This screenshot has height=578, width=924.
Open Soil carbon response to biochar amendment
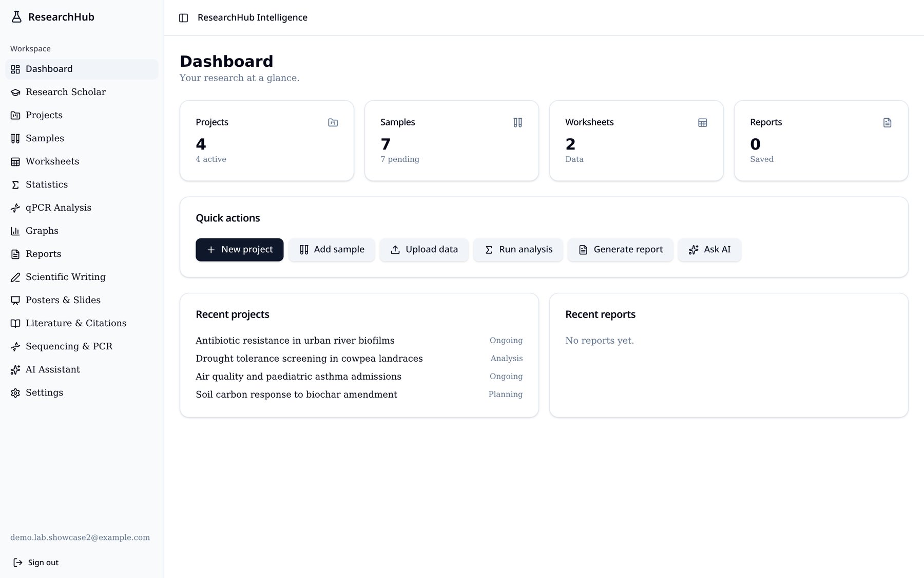coord(296,395)
